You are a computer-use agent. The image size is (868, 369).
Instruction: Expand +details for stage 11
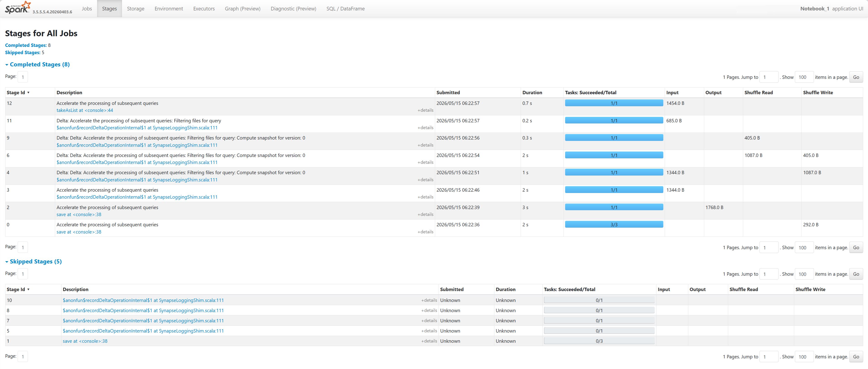pos(425,128)
